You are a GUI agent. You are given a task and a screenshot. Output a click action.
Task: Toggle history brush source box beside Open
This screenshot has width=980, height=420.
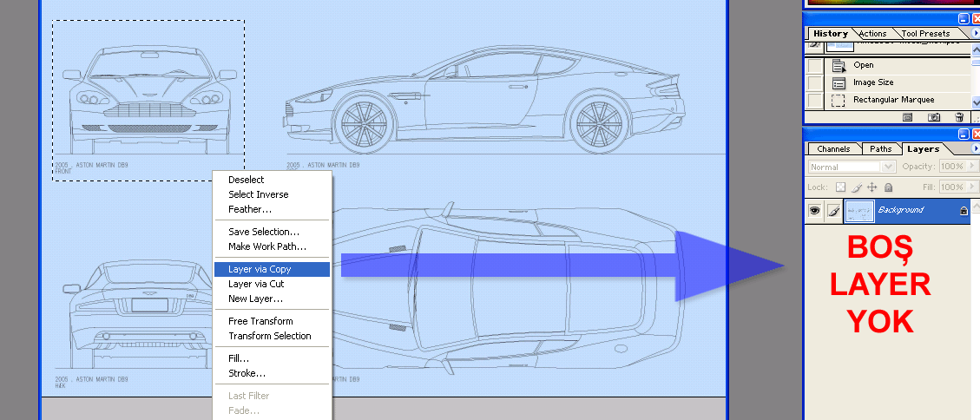[x=814, y=65]
